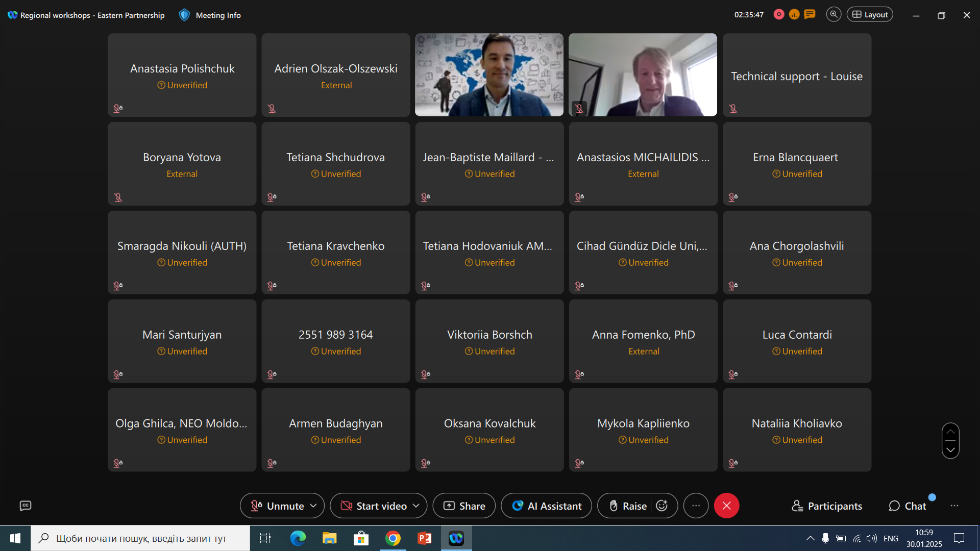Open the Layout dropdown
980x551 pixels.
(x=870, y=14)
